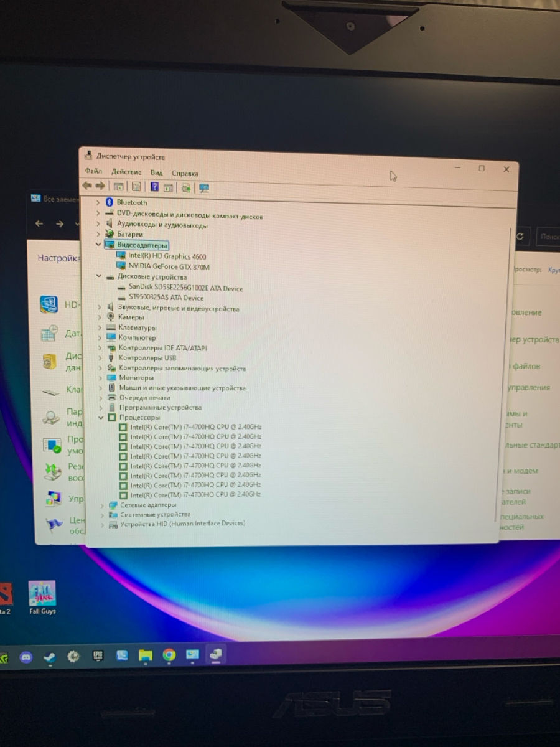Collapse the Процессоры category
Screen dimensions: 560x747
100,418
